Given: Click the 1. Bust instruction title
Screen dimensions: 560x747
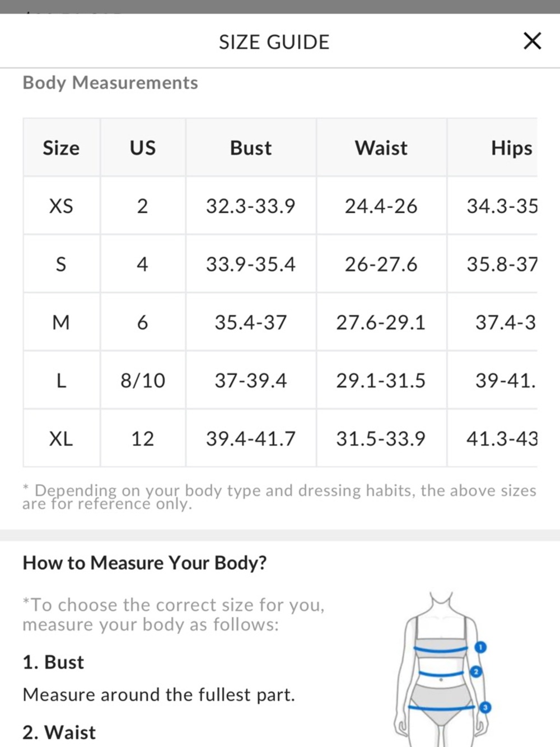Looking at the screenshot, I should [x=53, y=662].
